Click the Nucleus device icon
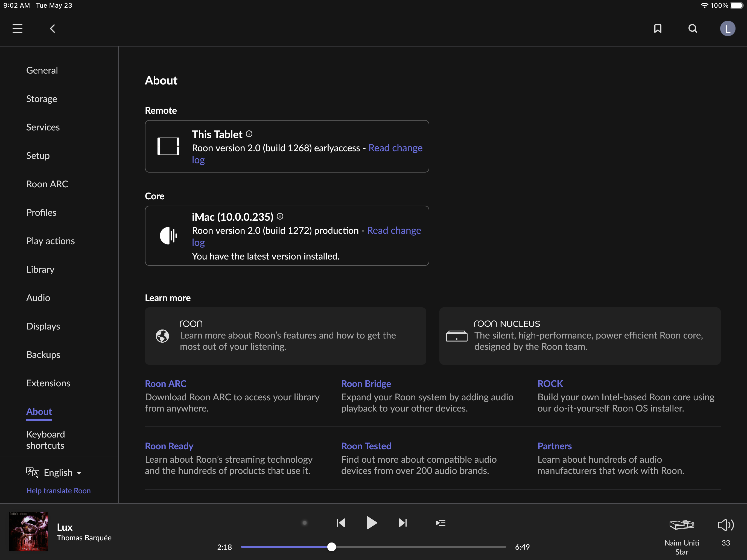 point(457,336)
